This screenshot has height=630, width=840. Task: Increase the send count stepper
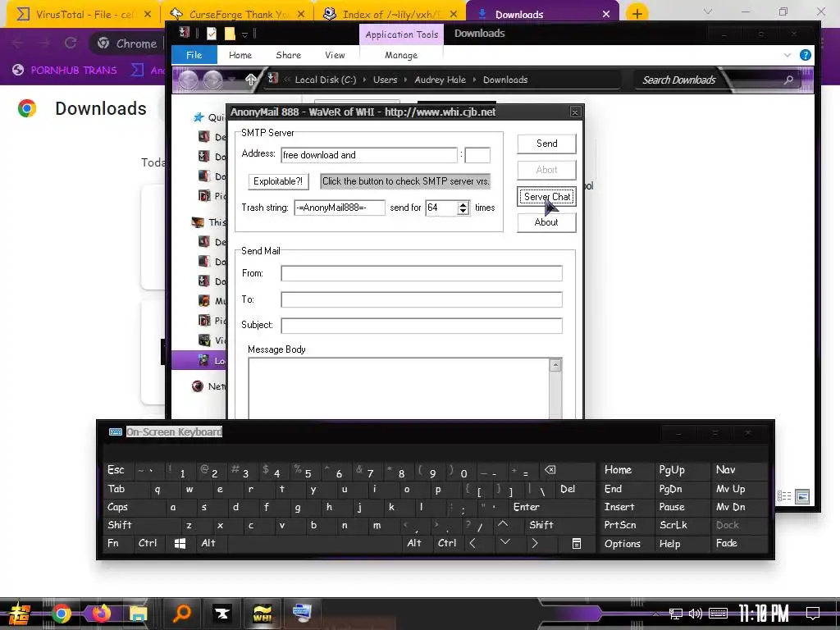click(463, 204)
